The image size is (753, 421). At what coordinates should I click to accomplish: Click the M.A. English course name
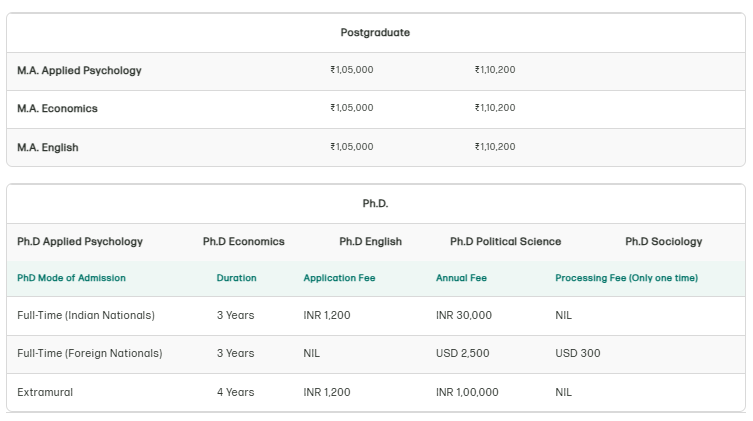[48, 147]
